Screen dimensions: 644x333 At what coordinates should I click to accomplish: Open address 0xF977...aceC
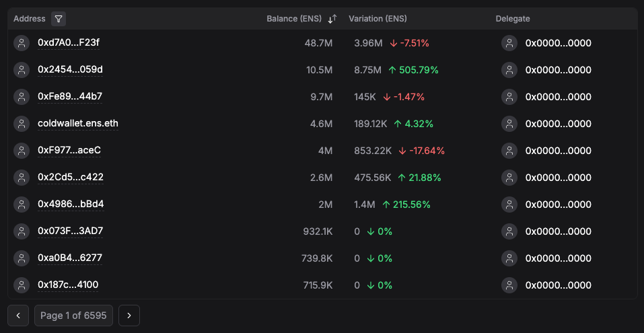69,150
